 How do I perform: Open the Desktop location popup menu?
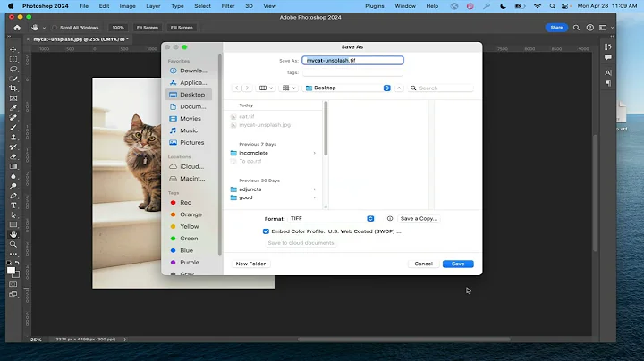pos(347,88)
